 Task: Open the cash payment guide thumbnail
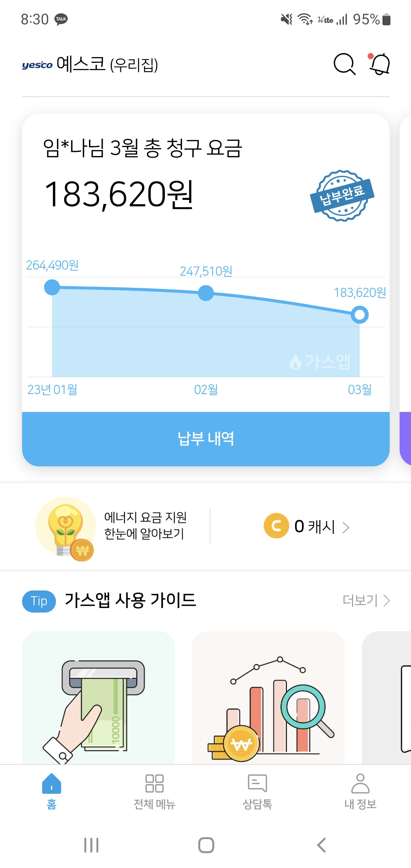99,697
